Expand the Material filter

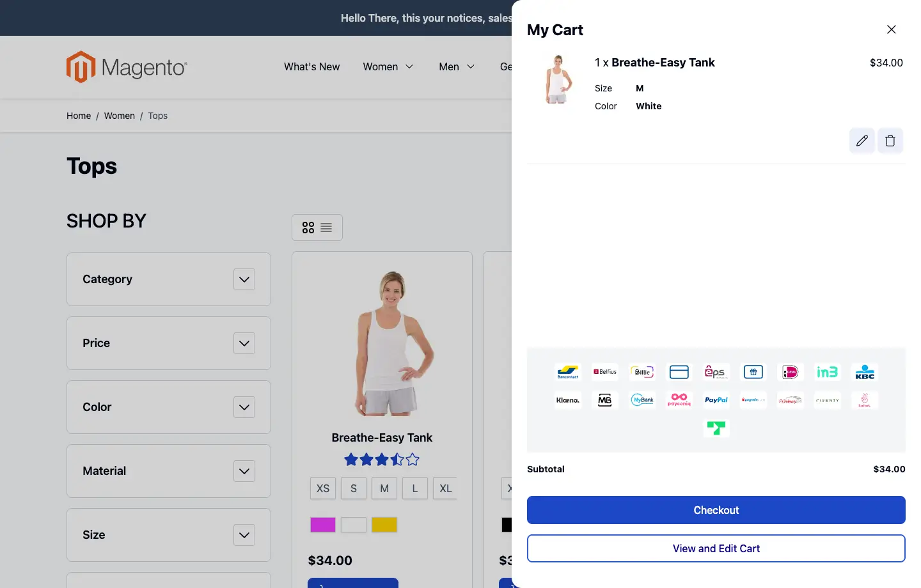tap(168, 471)
